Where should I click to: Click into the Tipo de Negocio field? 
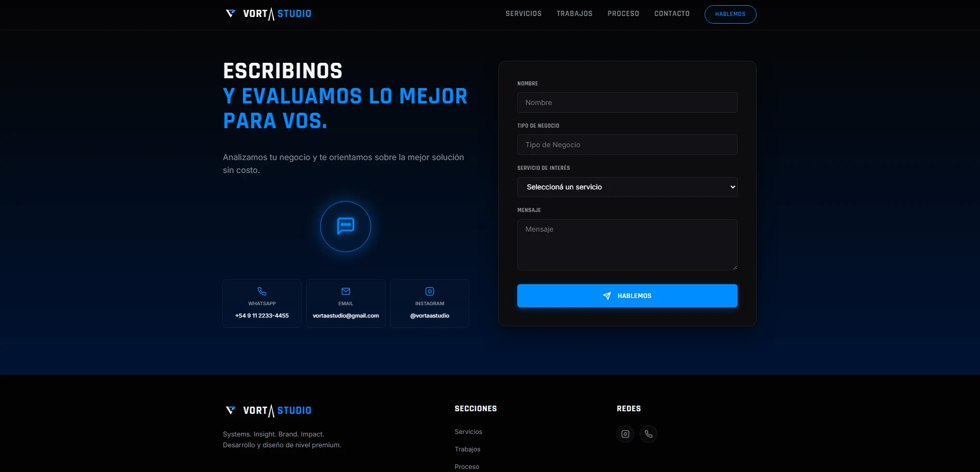pyautogui.click(x=627, y=145)
